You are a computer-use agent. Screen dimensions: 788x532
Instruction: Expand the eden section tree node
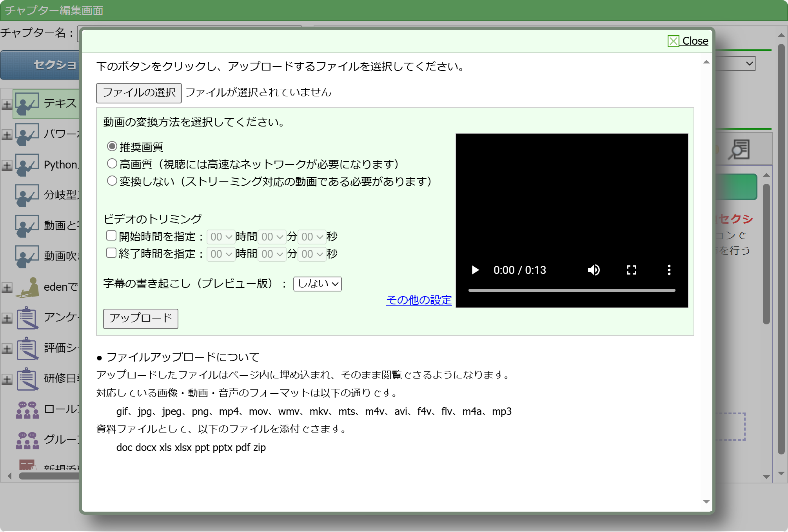(7, 288)
